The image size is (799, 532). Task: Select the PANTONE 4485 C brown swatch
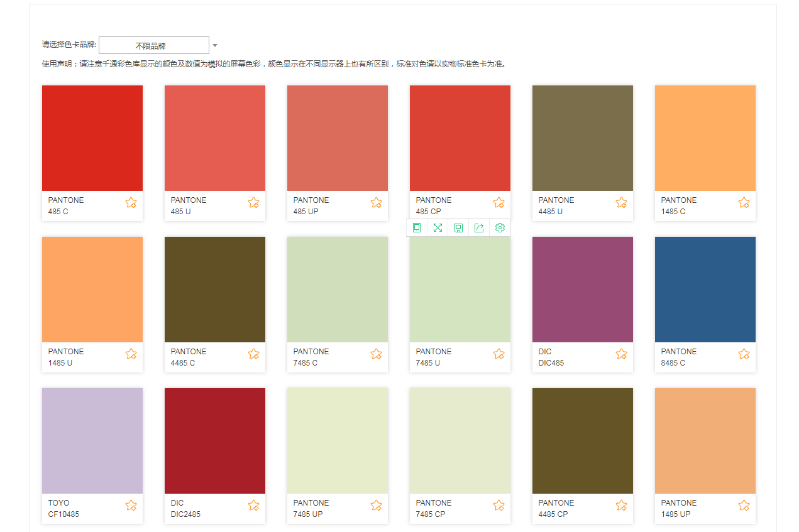click(x=215, y=290)
